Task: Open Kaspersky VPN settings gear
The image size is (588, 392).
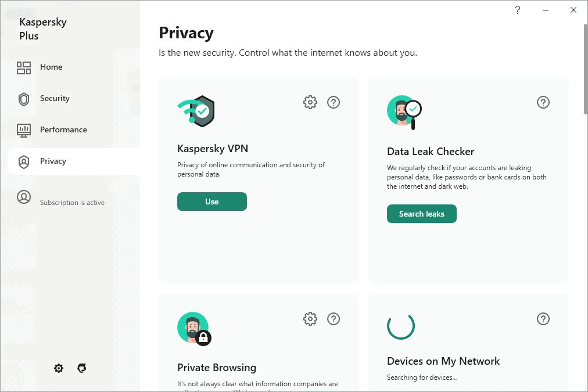Action: pos(310,102)
